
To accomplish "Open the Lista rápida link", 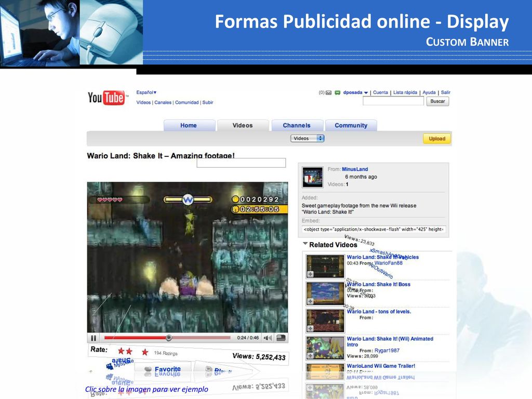I will click(x=405, y=92).
